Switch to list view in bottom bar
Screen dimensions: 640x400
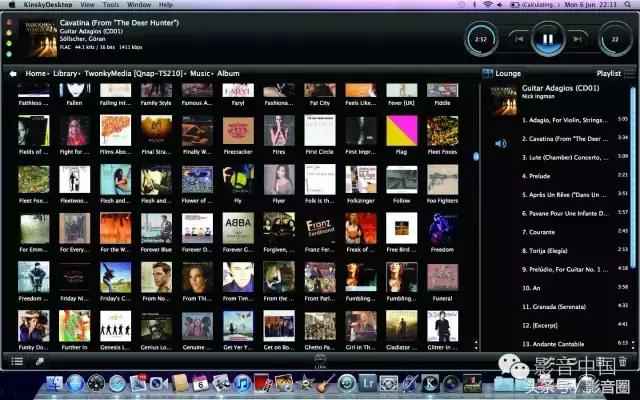click(17, 361)
